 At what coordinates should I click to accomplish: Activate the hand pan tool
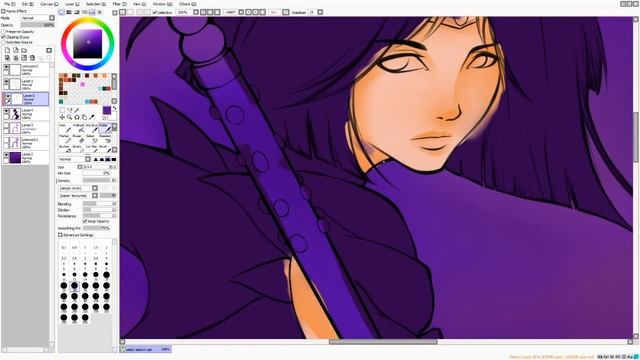[84, 118]
